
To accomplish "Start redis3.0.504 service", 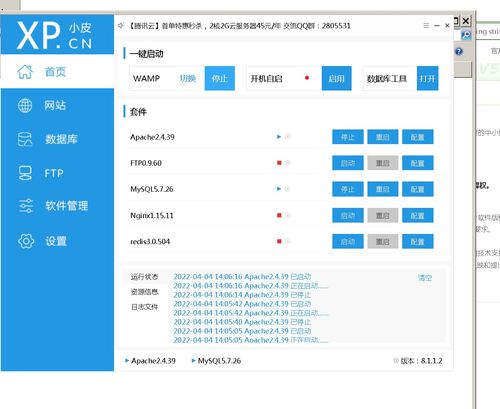I will (348, 241).
